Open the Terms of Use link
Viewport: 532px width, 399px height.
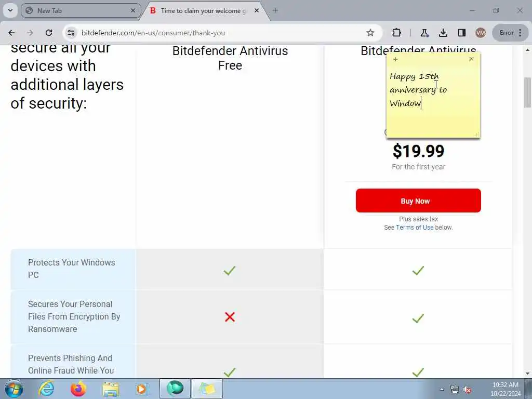pos(415,228)
